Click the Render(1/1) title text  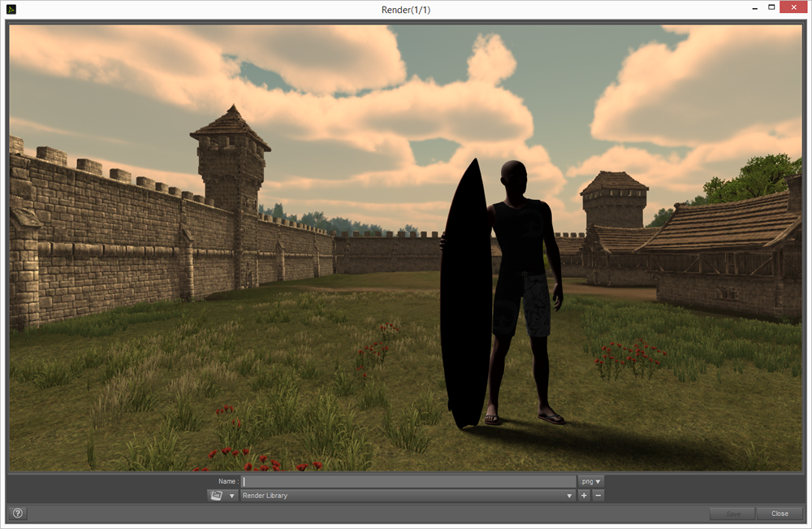point(405,10)
